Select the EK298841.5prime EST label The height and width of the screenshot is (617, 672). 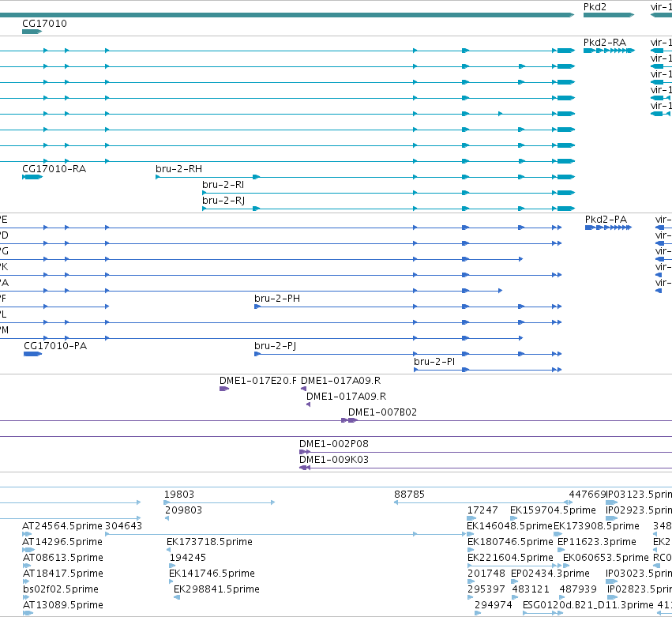pos(216,589)
